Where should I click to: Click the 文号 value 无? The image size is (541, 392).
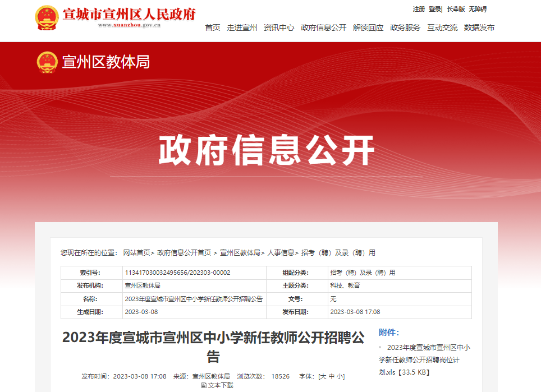click(x=333, y=299)
